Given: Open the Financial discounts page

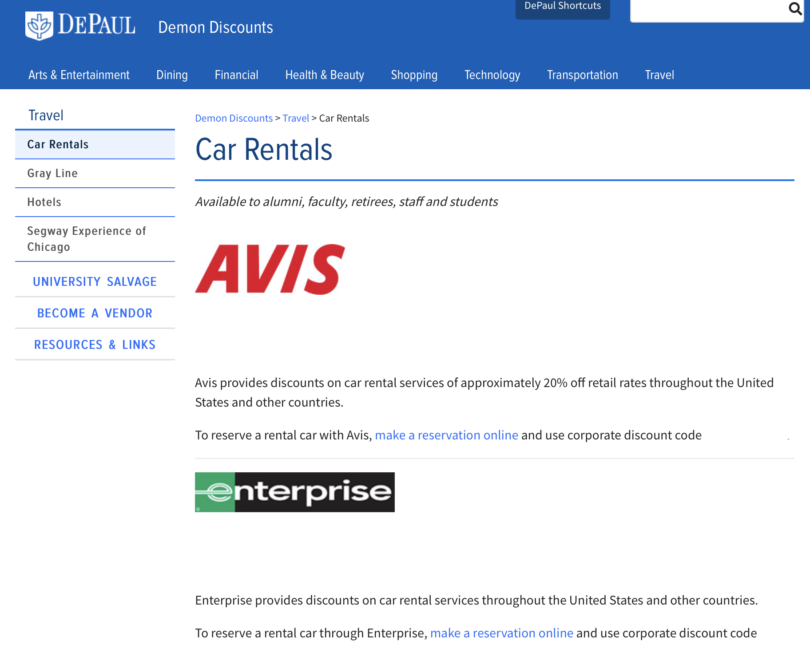Looking at the screenshot, I should click(x=236, y=75).
